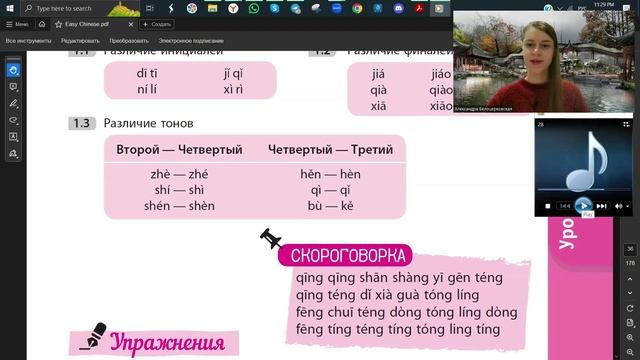
Task: Star the Easy Chinese pdf document
Action: [x=58, y=24]
